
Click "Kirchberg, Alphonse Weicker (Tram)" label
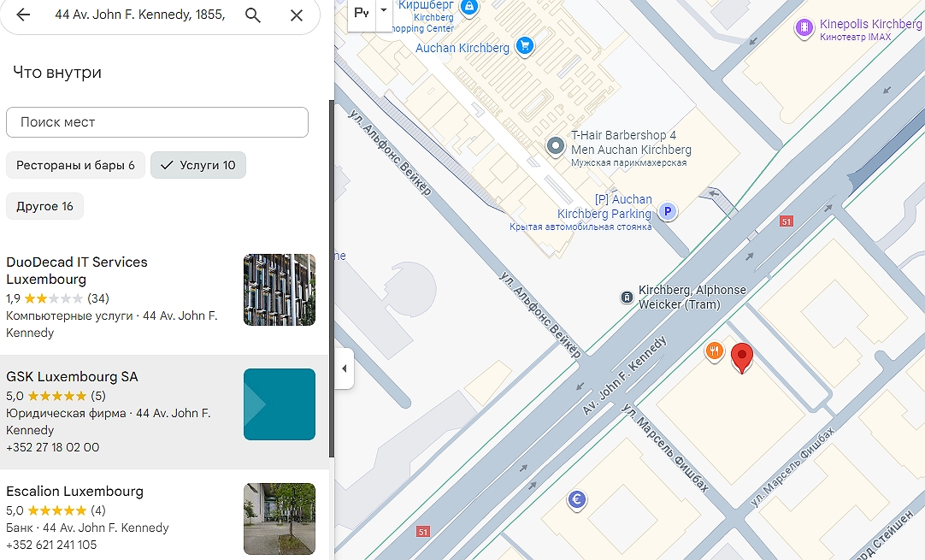(x=692, y=298)
